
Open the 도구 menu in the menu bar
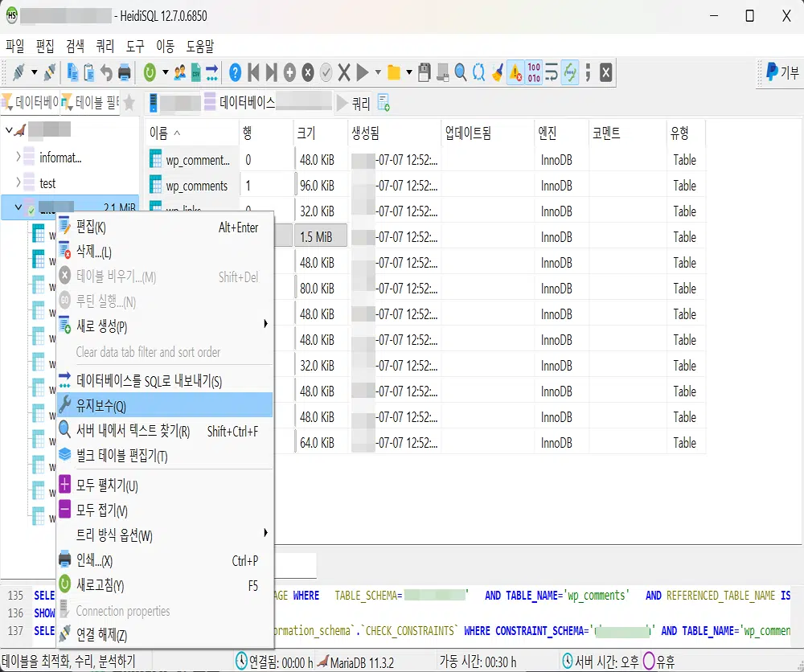pos(133,47)
